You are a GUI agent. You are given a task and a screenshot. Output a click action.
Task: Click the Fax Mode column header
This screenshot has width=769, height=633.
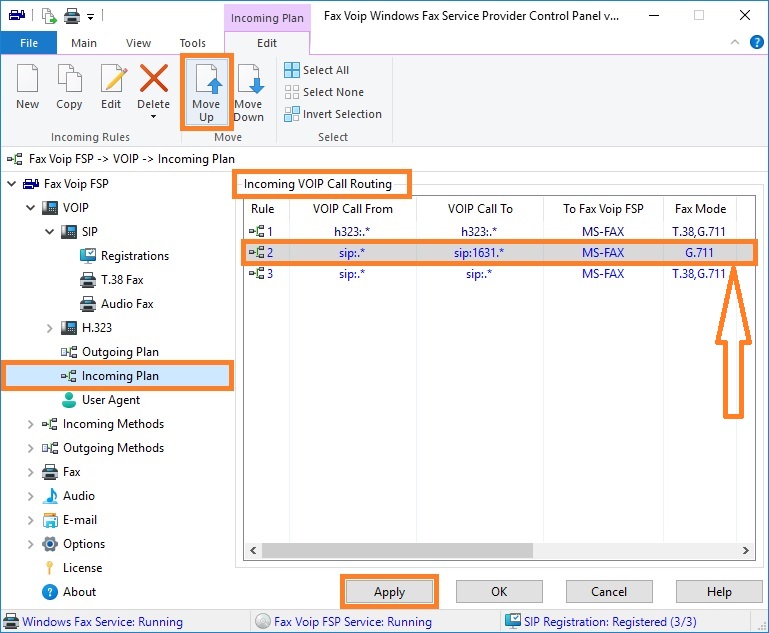[x=700, y=209]
